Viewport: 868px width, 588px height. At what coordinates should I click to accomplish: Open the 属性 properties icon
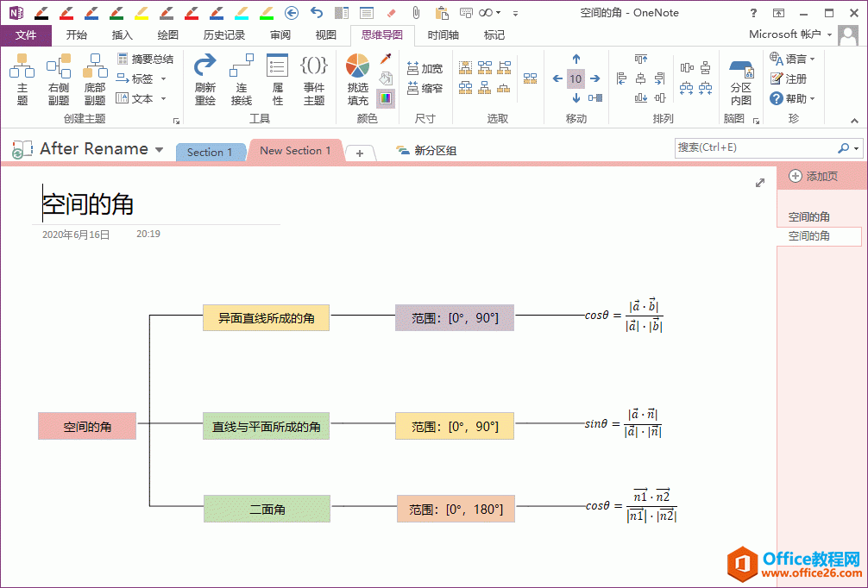(277, 78)
